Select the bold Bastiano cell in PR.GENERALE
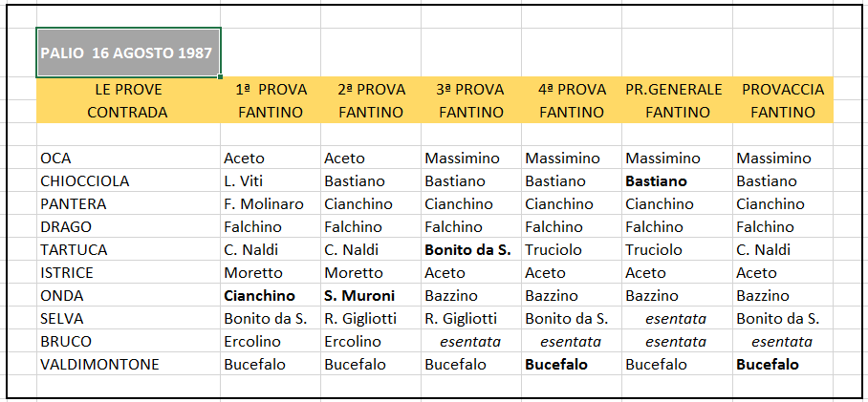This screenshot has width=868, height=402. [x=677, y=180]
